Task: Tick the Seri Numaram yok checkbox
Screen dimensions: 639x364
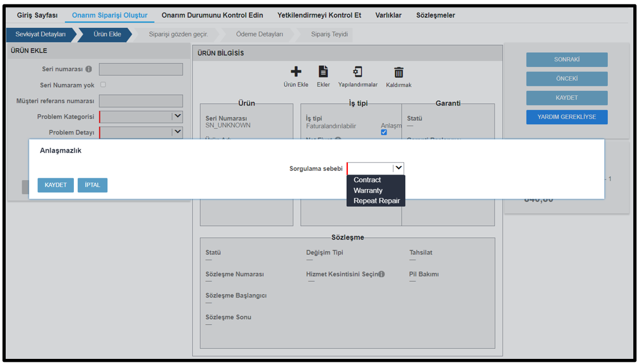Action: point(103,85)
